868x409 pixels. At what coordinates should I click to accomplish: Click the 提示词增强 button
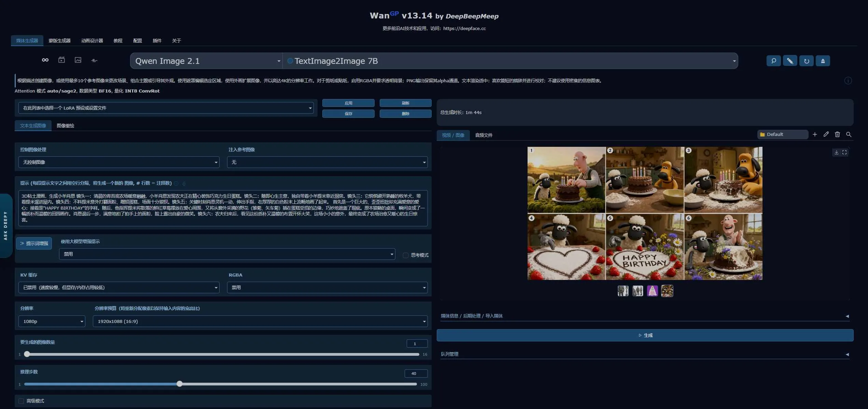click(34, 243)
